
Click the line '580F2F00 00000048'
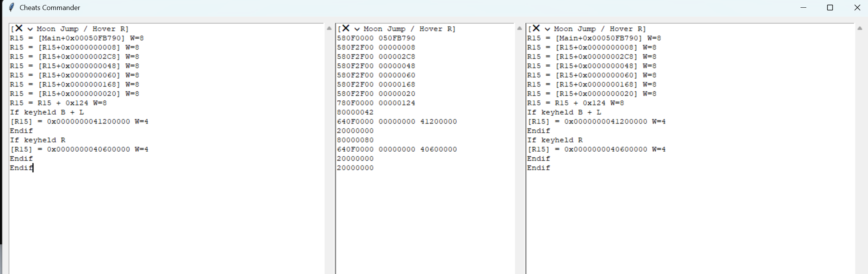click(376, 66)
